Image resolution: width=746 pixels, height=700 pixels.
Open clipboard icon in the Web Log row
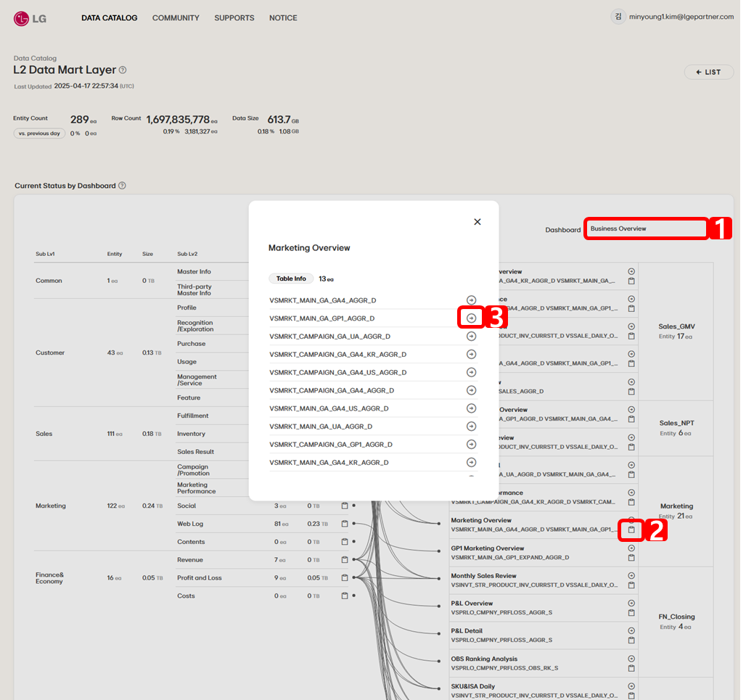[x=345, y=524]
